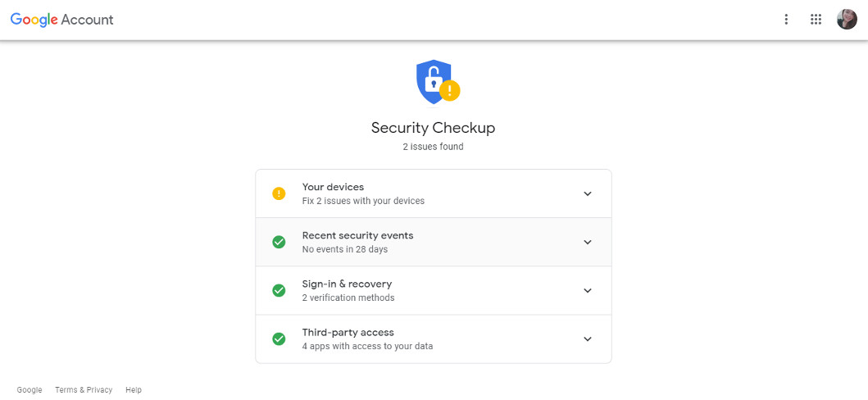The height and width of the screenshot is (400, 868).
Task: Open the Terms & Privacy footer link
Action: pyautogui.click(x=84, y=390)
